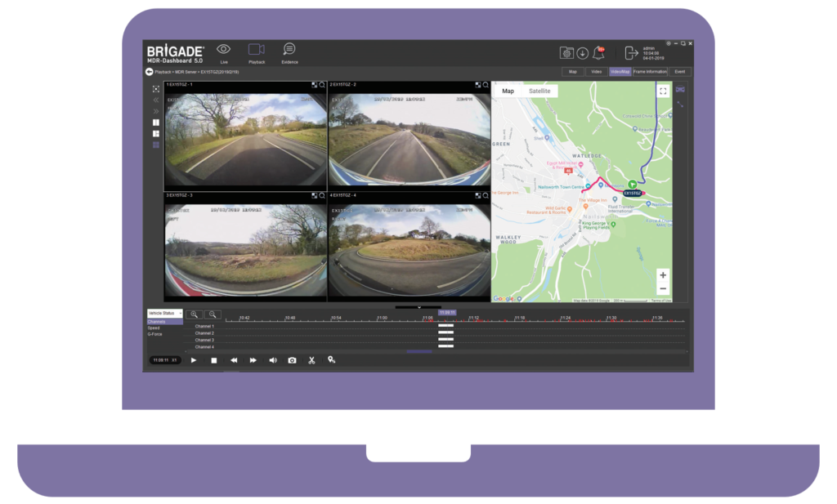
Task: Select G-Force in the timeline list
Action: coord(154,334)
